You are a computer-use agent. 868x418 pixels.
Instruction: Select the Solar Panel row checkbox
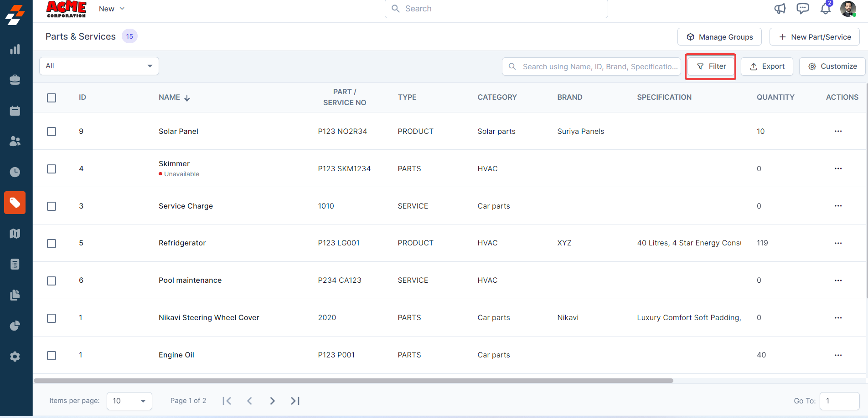[52, 132]
